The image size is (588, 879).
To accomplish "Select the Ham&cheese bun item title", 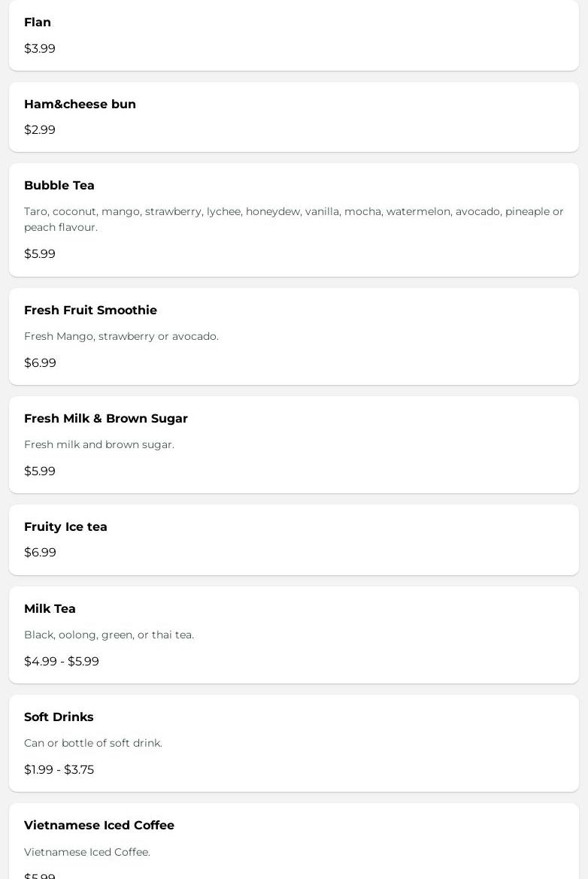I will [x=80, y=105].
